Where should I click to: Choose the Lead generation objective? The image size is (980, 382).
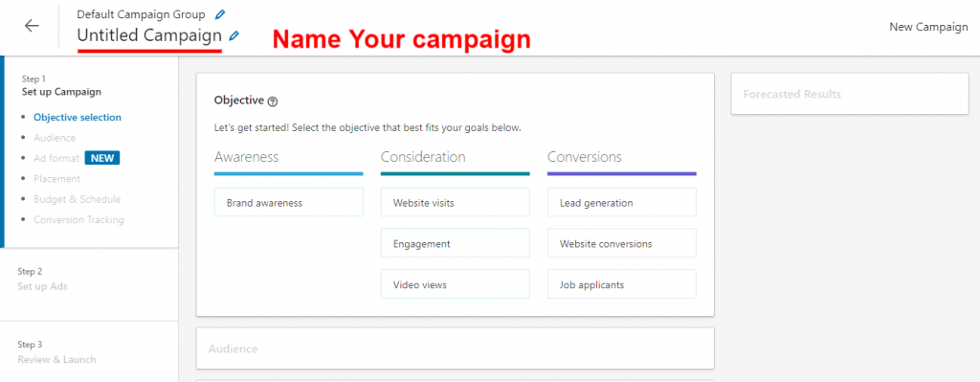622,203
